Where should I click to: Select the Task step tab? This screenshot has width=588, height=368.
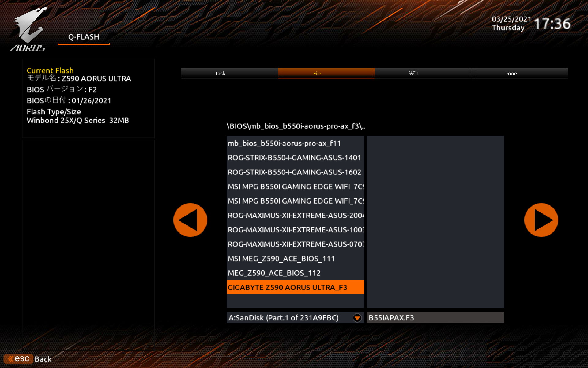[x=229, y=73]
